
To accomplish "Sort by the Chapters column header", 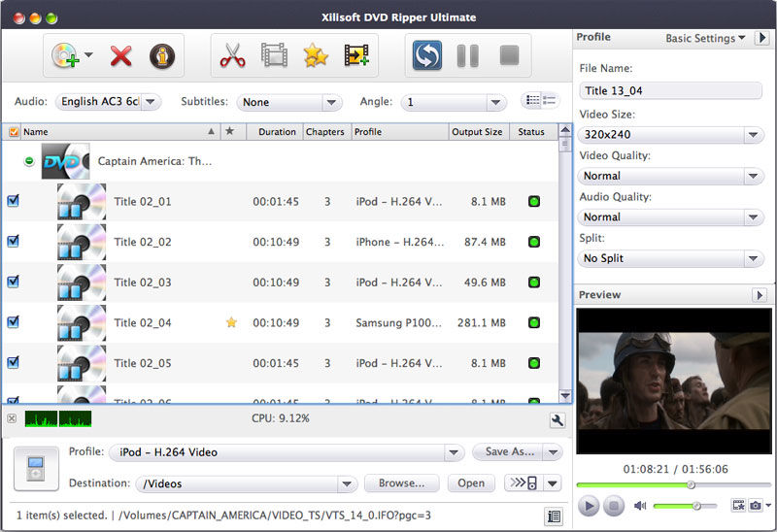I will (x=325, y=132).
